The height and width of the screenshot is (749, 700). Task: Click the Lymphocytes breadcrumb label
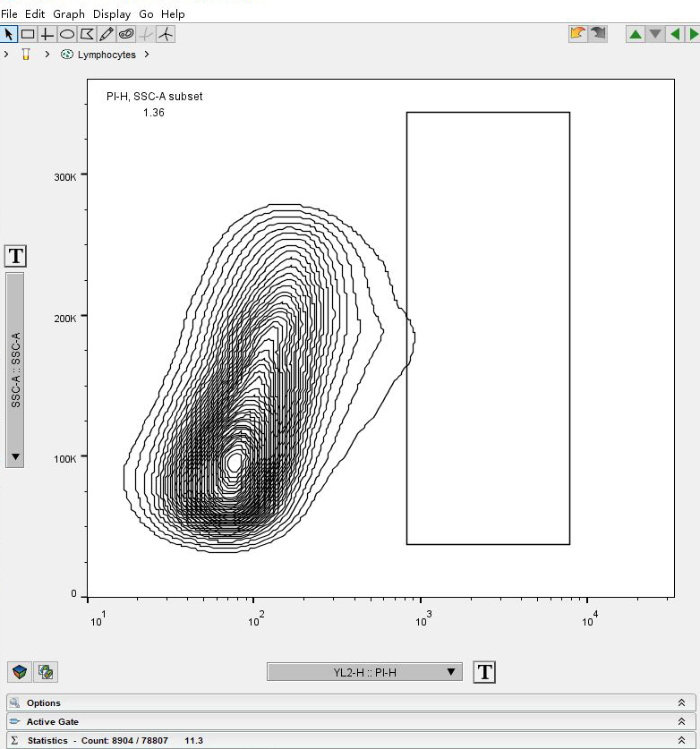click(107, 55)
